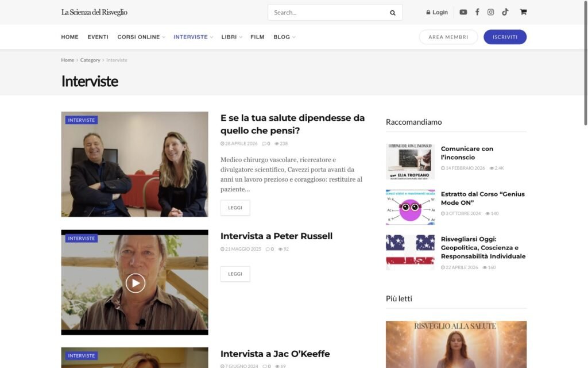This screenshot has width=588, height=368.
Task: Open the 'Intervista a Jac O'Keeffe' title
Action: click(275, 354)
